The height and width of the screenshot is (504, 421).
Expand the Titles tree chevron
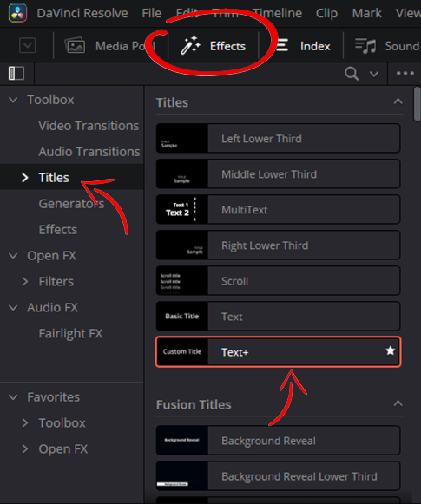[x=25, y=178]
